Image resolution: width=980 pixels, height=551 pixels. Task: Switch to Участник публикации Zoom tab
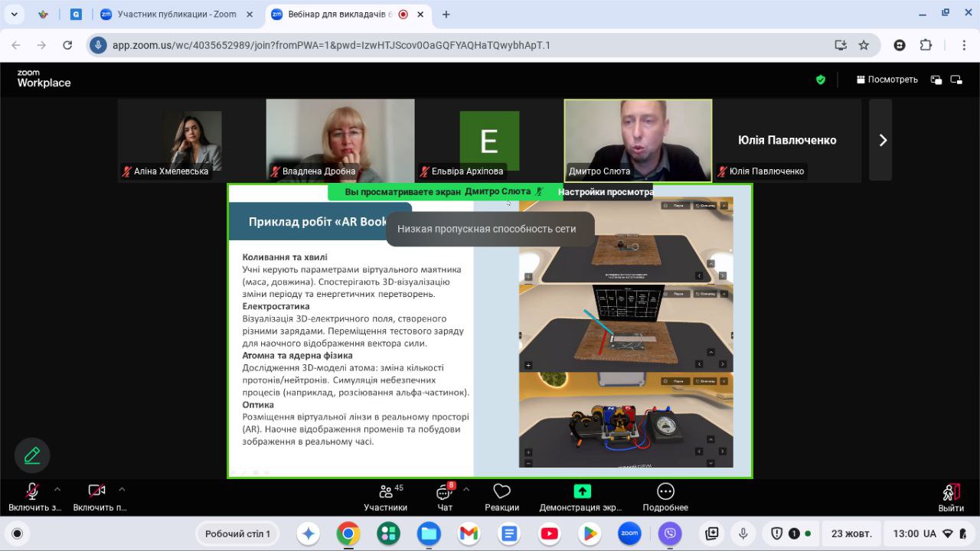click(176, 14)
